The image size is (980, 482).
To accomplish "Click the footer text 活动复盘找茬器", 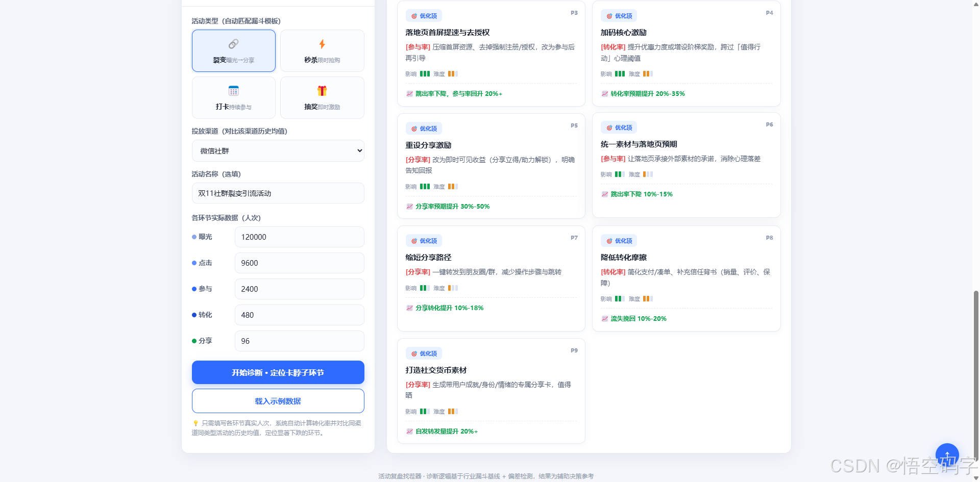I will pyautogui.click(x=400, y=476).
